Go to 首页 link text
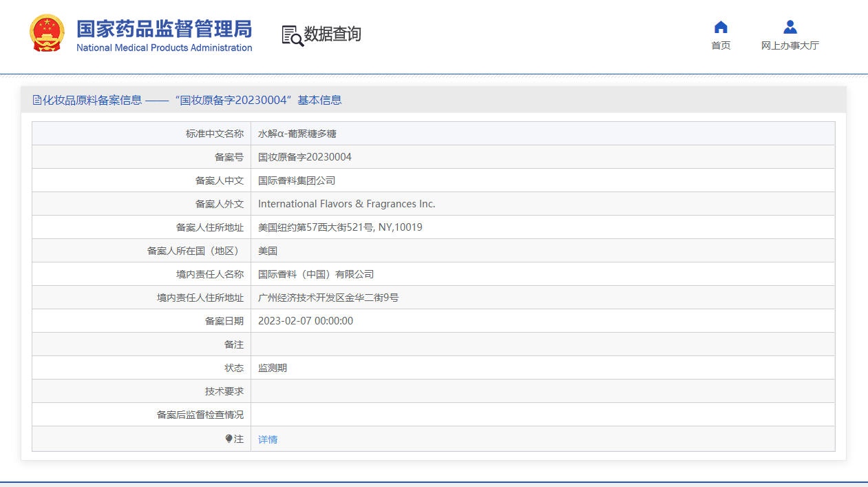This screenshot has width=868, height=487. coord(721,45)
